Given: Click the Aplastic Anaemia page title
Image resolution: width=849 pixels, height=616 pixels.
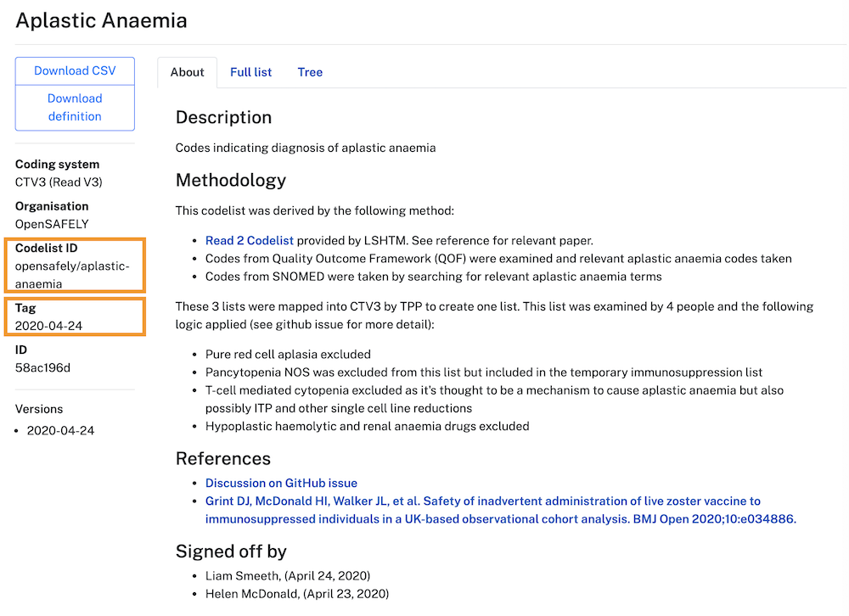Looking at the screenshot, I should 101,20.
